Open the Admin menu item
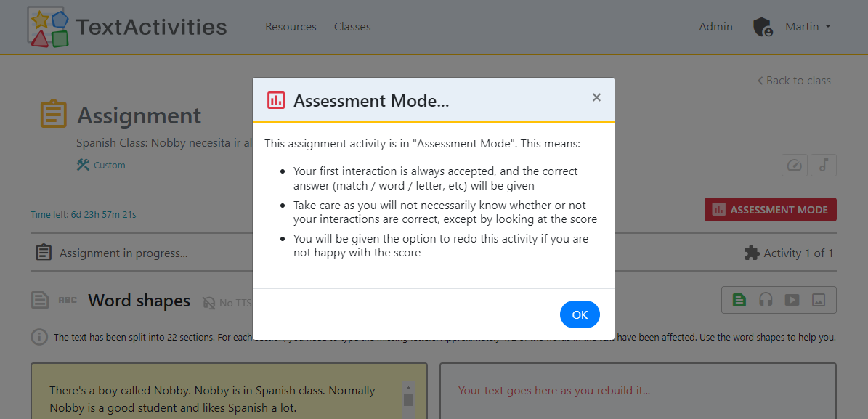Image resolution: width=868 pixels, height=419 pixels. [x=715, y=27]
